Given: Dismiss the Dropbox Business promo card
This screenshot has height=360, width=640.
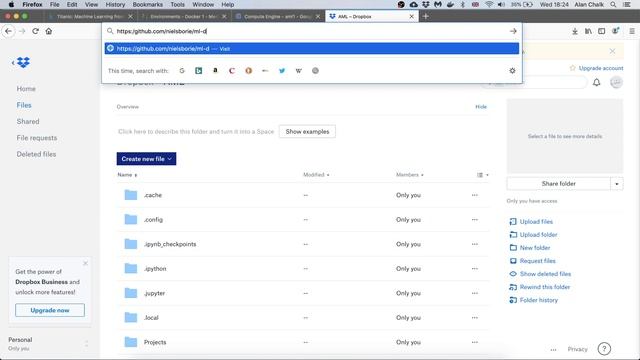Looking at the screenshot, I should pyautogui.click(x=85, y=263).
